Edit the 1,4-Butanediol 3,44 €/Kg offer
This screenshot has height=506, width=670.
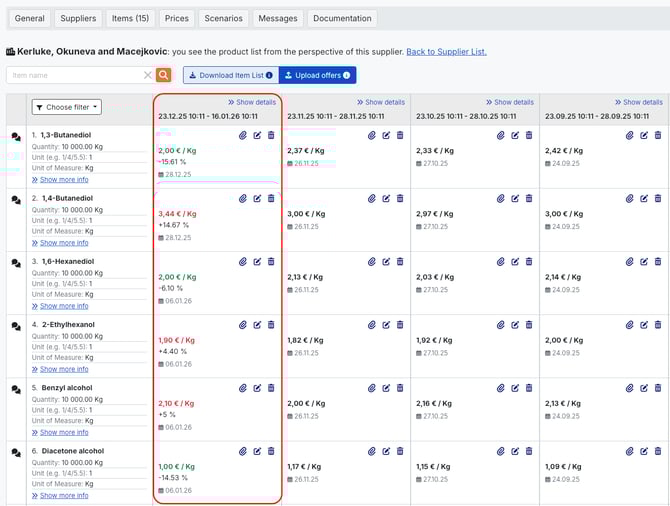tap(257, 198)
